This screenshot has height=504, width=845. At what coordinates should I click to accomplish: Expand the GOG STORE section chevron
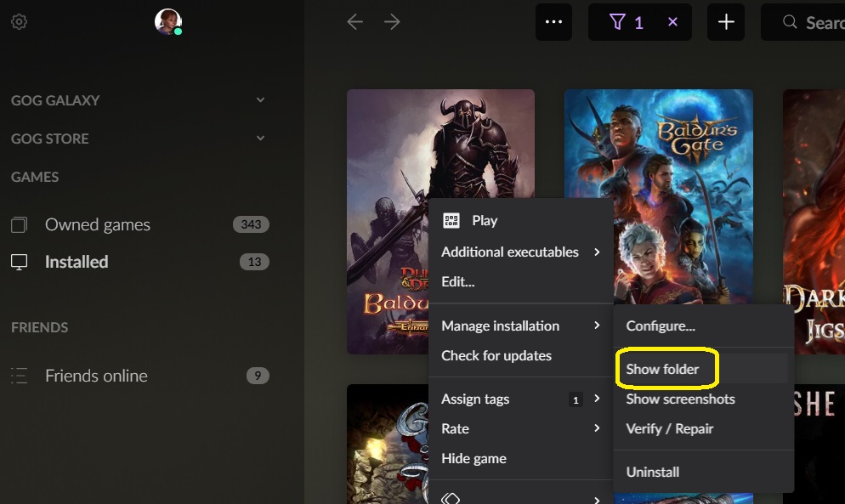260,139
